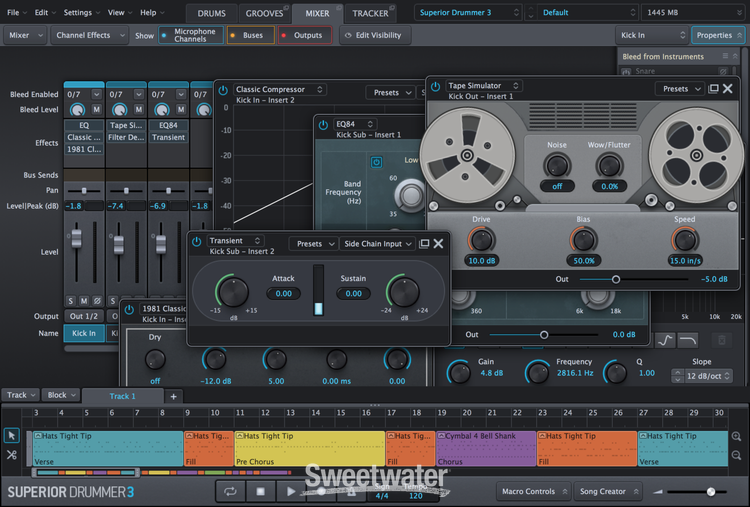The image size is (750, 507).
Task: Open the Kick In channel selector
Action: tap(652, 35)
